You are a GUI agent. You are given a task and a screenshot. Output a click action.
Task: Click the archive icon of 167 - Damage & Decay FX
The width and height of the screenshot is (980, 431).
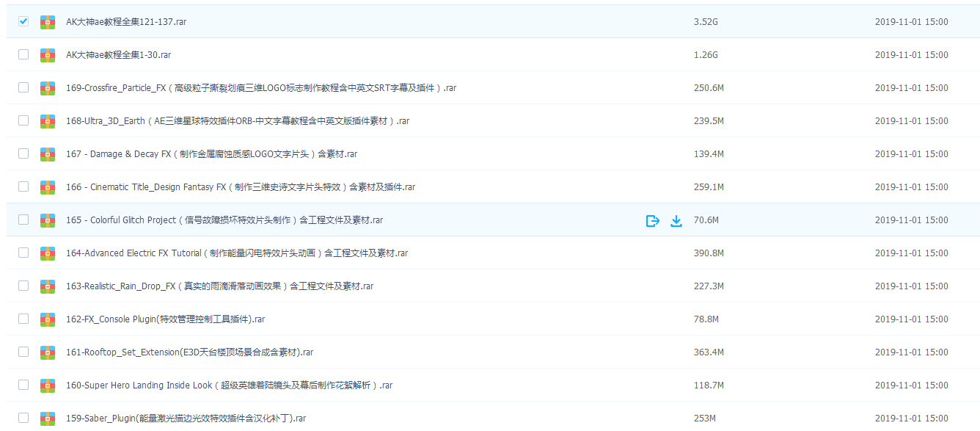click(x=48, y=154)
